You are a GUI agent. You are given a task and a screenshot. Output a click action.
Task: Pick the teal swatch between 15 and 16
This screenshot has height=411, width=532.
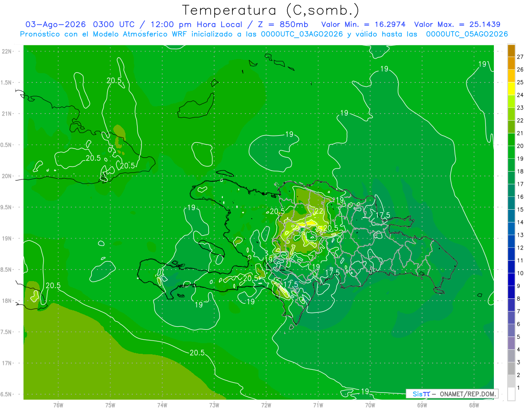[511, 203]
